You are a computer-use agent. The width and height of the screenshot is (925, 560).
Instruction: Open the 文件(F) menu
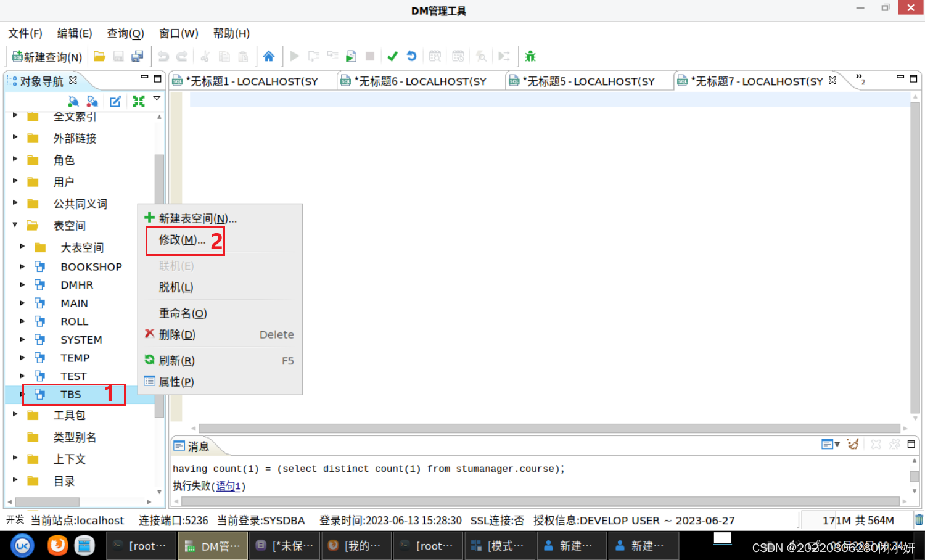click(x=25, y=33)
